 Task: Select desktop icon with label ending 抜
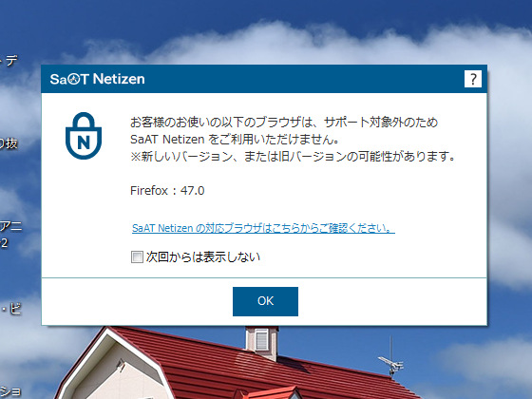[x=9, y=143]
